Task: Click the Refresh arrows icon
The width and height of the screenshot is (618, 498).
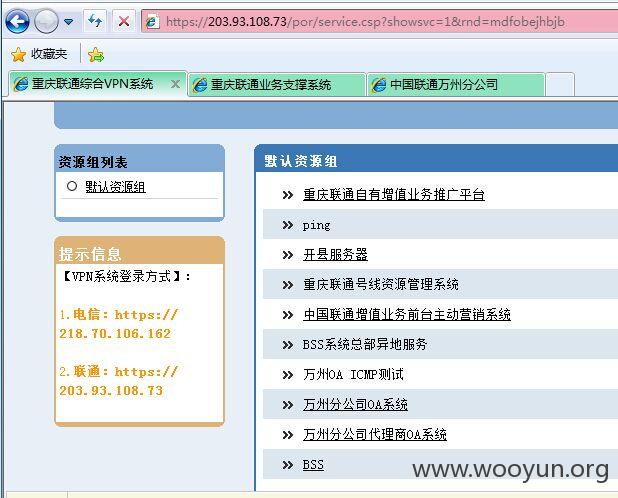Action: click(95, 20)
